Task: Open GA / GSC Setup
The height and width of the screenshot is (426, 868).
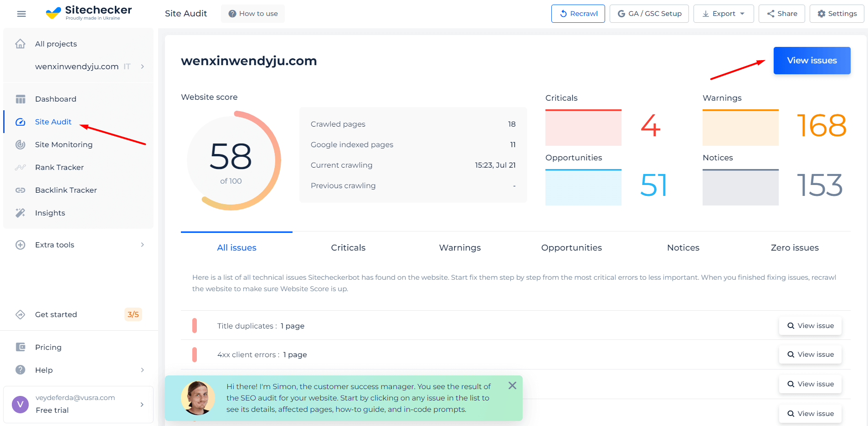Action: tap(649, 14)
